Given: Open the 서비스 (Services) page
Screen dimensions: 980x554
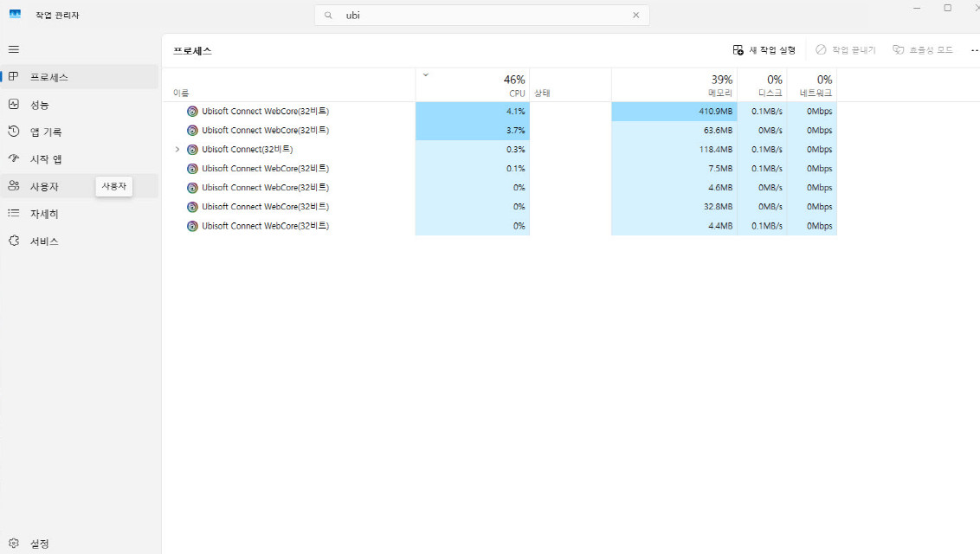Looking at the screenshot, I should pos(44,242).
